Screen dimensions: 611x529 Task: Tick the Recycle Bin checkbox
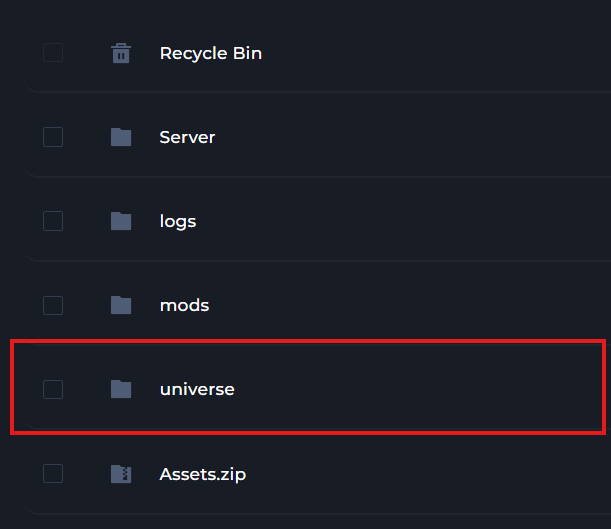53,53
